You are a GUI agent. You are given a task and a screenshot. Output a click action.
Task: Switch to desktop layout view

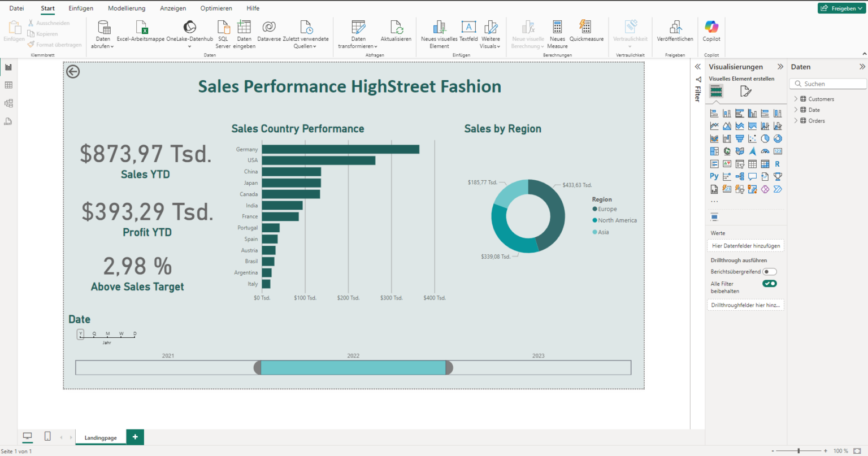click(x=27, y=436)
